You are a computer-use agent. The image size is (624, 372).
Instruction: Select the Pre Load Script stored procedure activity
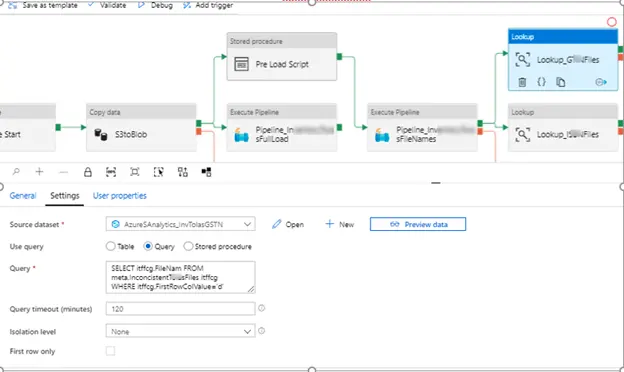[282, 56]
